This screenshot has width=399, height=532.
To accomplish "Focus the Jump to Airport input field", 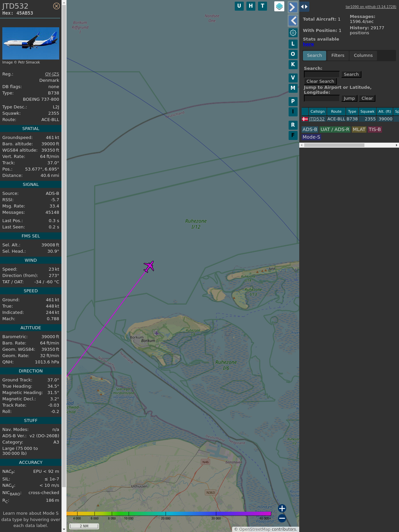I will tap(322, 98).
